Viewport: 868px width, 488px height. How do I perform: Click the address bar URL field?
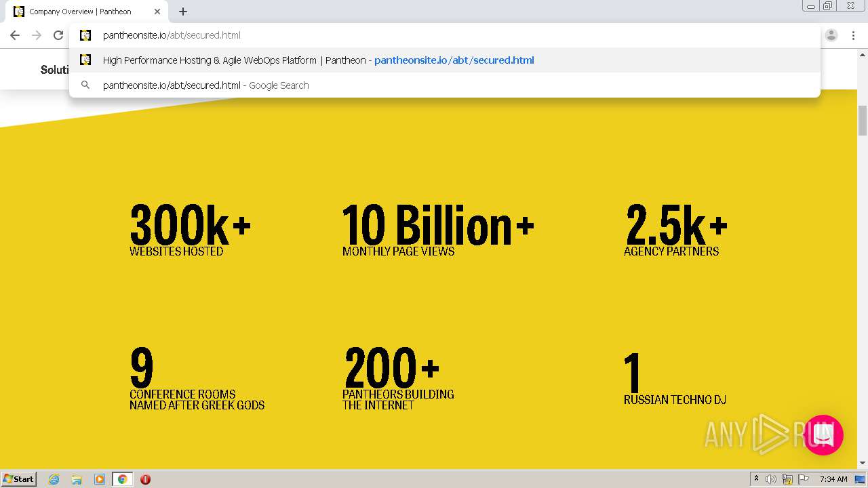(x=444, y=35)
